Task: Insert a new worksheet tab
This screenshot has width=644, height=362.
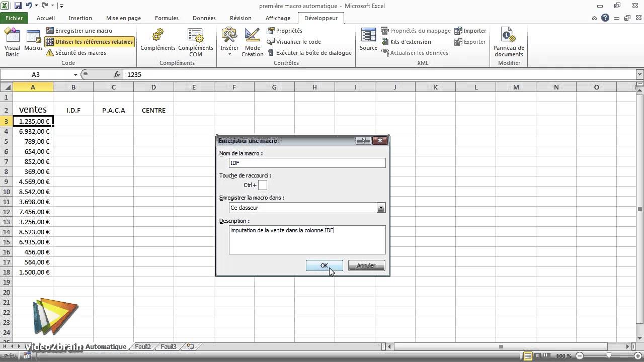Action: [x=190, y=346]
